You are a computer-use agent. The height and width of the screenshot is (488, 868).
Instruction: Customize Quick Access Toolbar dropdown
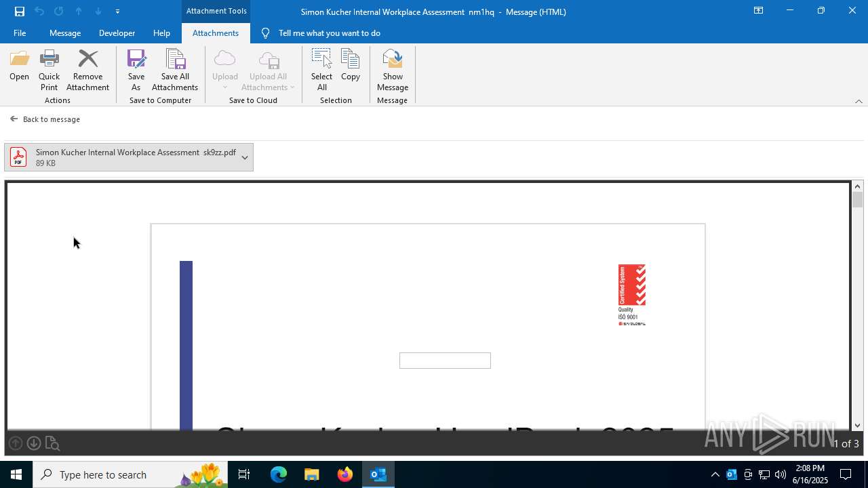pyautogui.click(x=118, y=12)
